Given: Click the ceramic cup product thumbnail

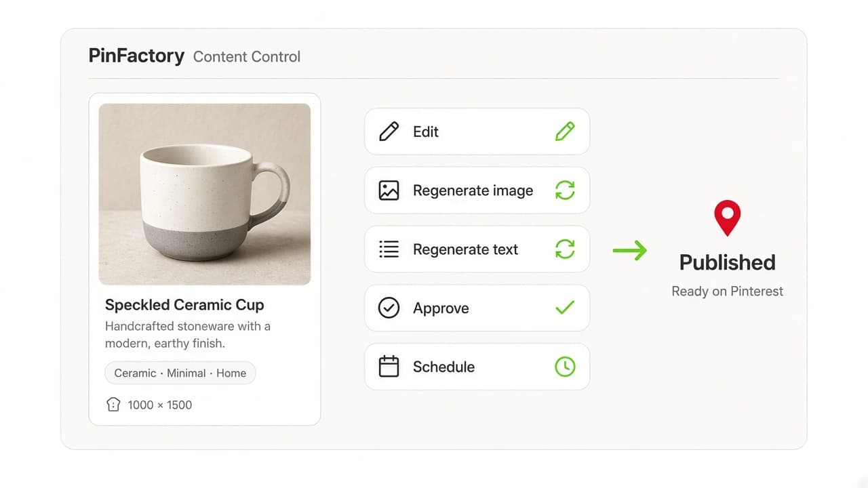Looking at the screenshot, I should point(205,194).
